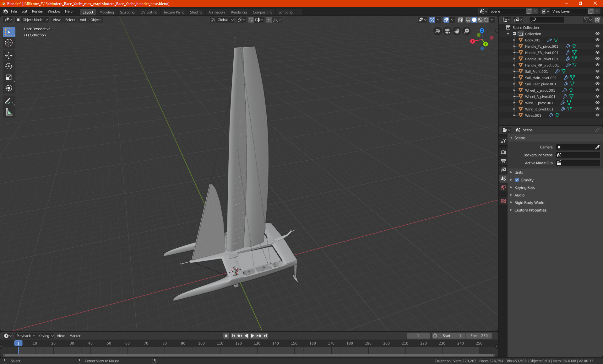Click frame 100 on the timeline
The height and width of the screenshot is (364, 603).
pyautogui.click(x=201, y=344)
